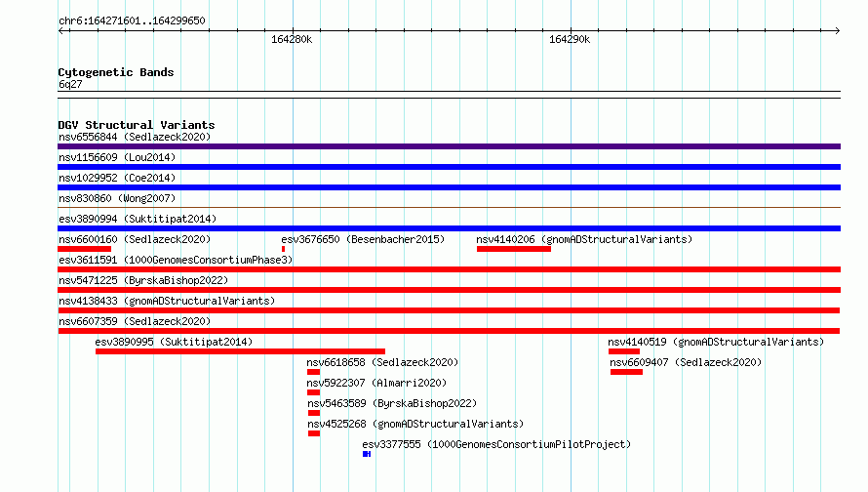
Task: Click the red nsv6609407 variant bar
Action: (627, 372)
